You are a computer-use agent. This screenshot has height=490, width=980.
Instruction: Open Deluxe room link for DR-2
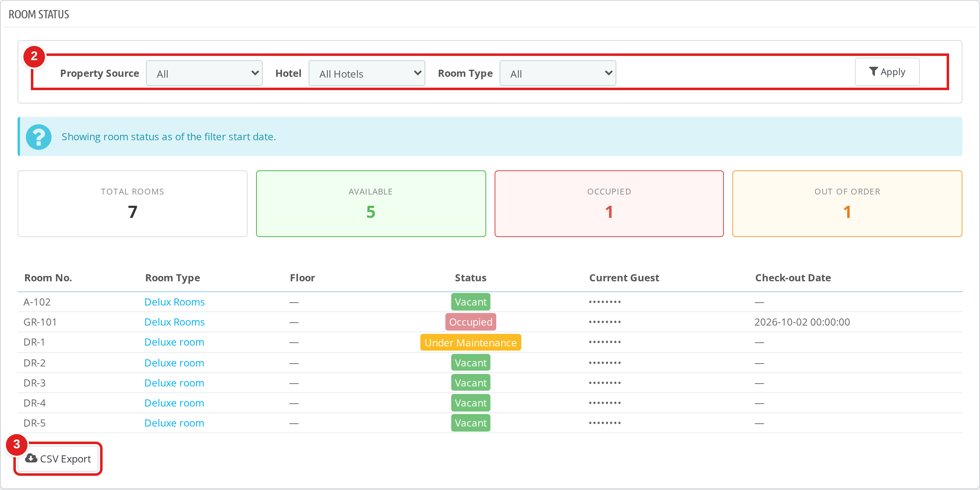coord(174,363)
